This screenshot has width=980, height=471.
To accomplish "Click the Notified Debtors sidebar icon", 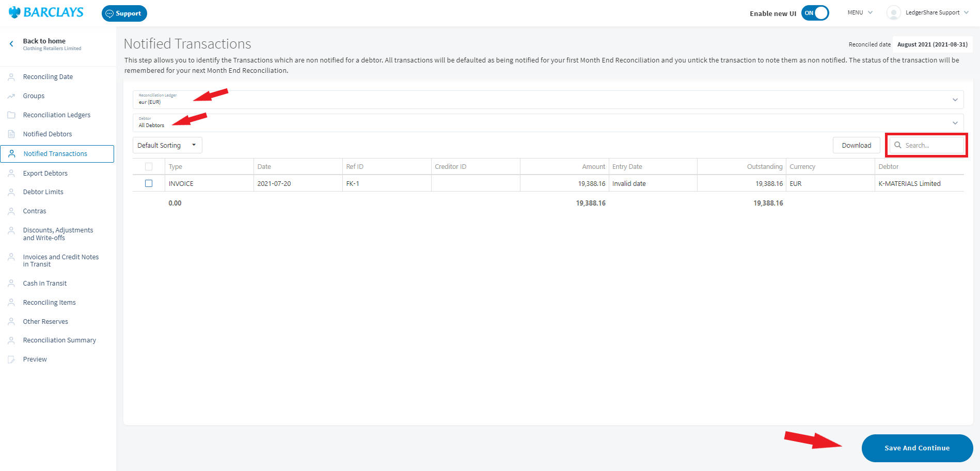I will point(11,134).
